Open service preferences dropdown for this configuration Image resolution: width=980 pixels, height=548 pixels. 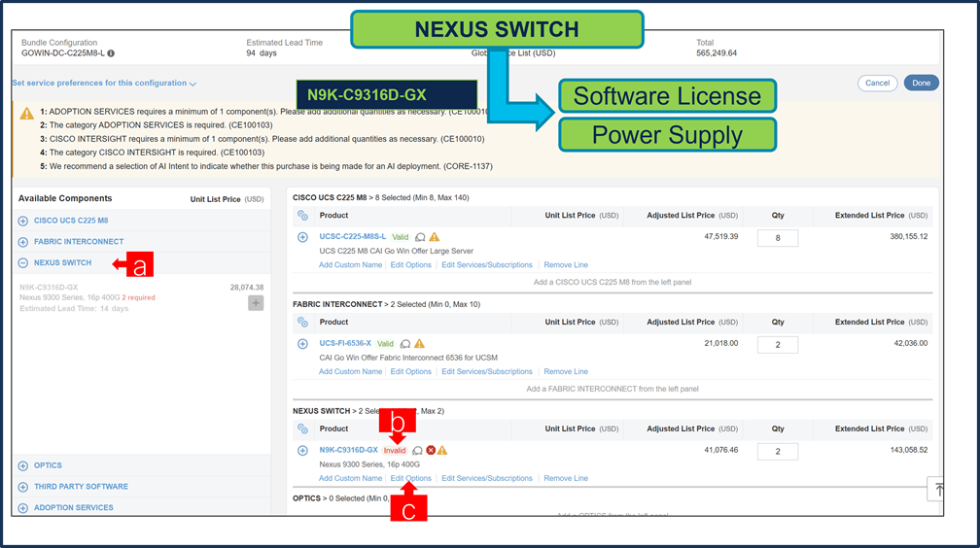104,84
